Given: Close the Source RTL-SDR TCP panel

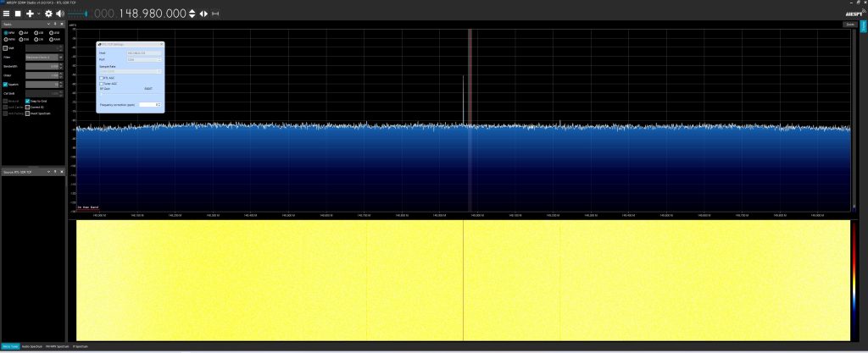Looking at the screenshot, I should [61, 173].
